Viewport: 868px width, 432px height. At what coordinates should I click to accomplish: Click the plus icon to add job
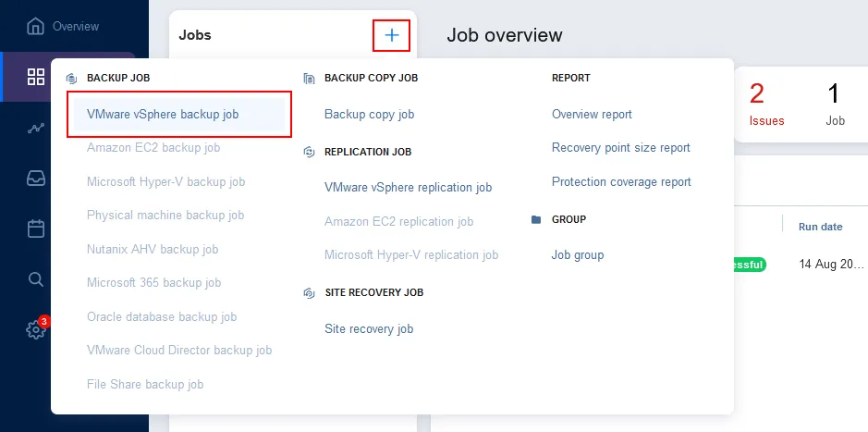(x=392, y=35)
